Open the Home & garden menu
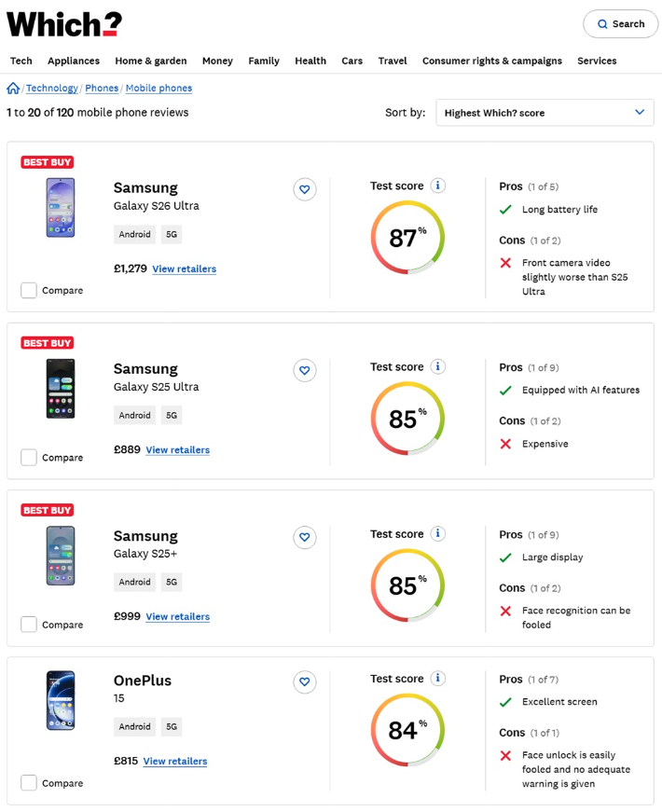 150,61
